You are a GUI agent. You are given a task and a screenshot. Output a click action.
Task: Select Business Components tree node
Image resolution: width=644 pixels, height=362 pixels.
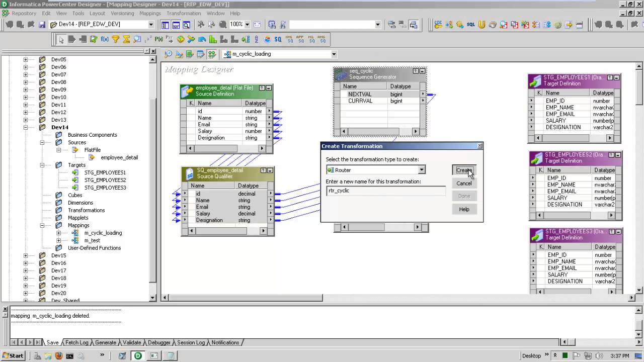(x=93, y=135)
